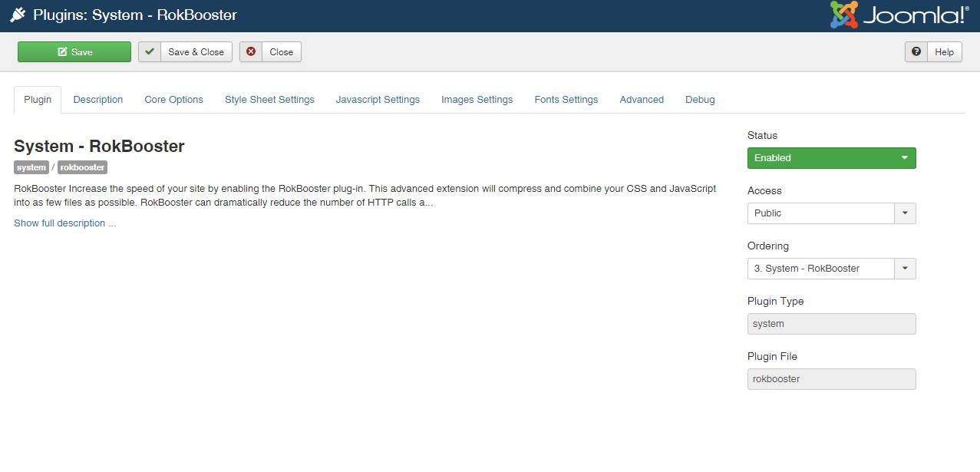
Task: Go to Style Sheet Settings tab
Action: tap(269, 99)
